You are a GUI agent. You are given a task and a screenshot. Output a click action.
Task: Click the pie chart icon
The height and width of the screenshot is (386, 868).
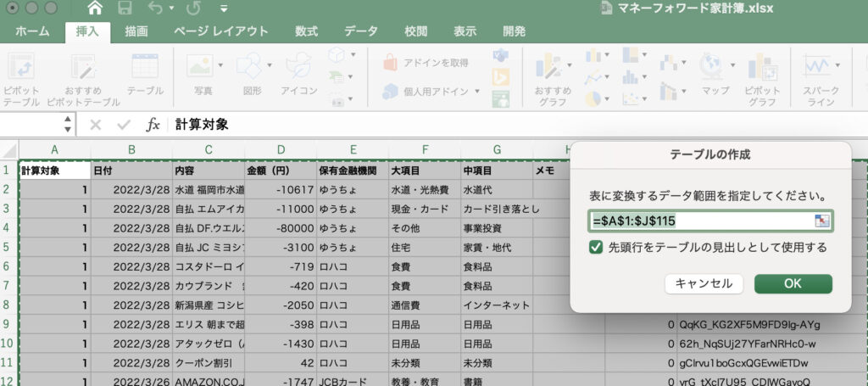coord(593,99)
